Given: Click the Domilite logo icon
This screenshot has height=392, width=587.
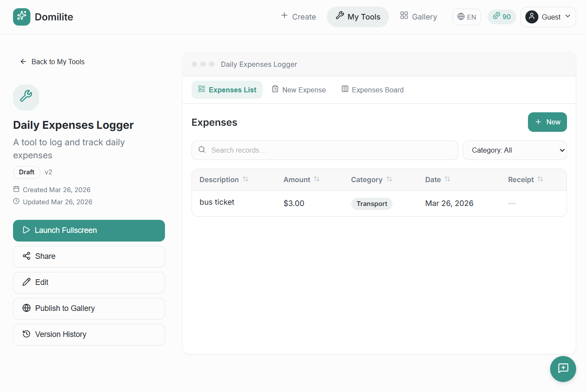Looking at the screenshot, I should (x=22, y=17).
